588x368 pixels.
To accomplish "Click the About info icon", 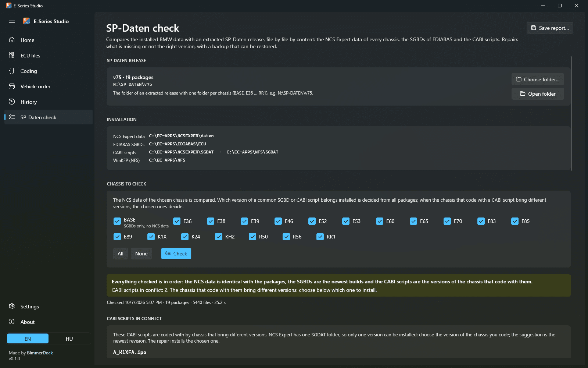I will coord(12,322).
